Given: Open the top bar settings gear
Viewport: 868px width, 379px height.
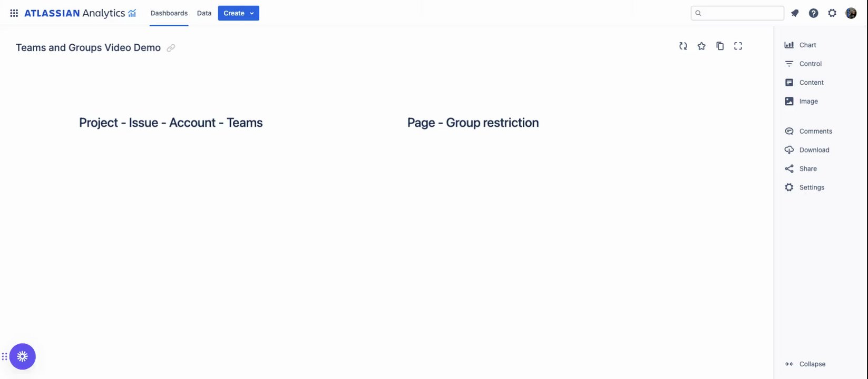Looking at the screenshot, I should (832, 13).
